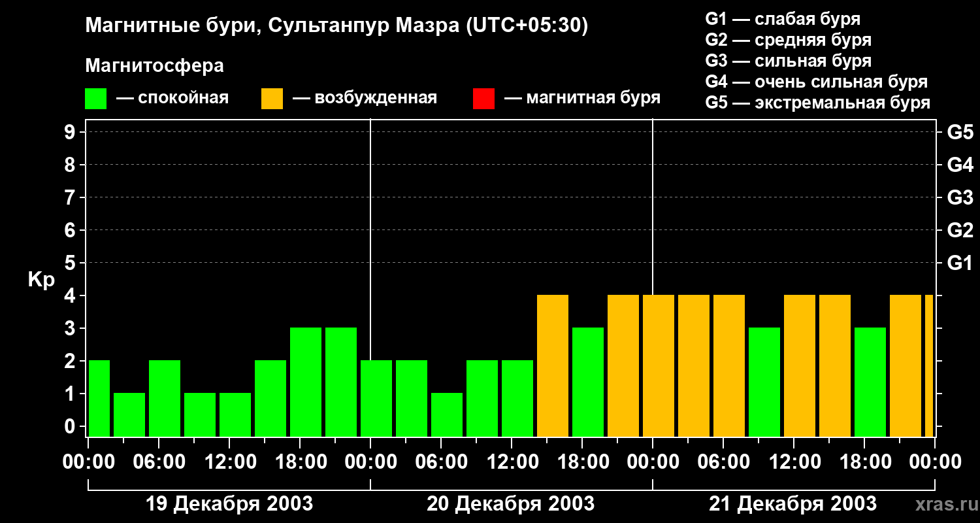Click the 'G5 — экстремальная буря' legend line
980x523 pixels.
coord(818,103)
